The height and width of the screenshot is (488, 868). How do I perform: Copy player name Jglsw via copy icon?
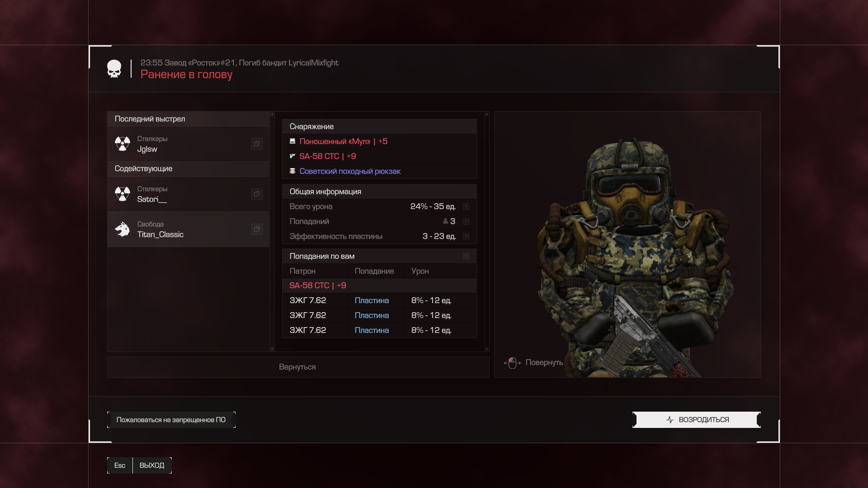click(257, 144)
